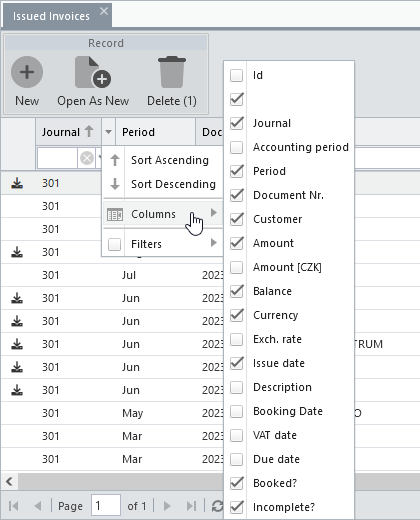The image size is (420, 520).
Task: Click the New record plus icon
Action: coord(27,72)
